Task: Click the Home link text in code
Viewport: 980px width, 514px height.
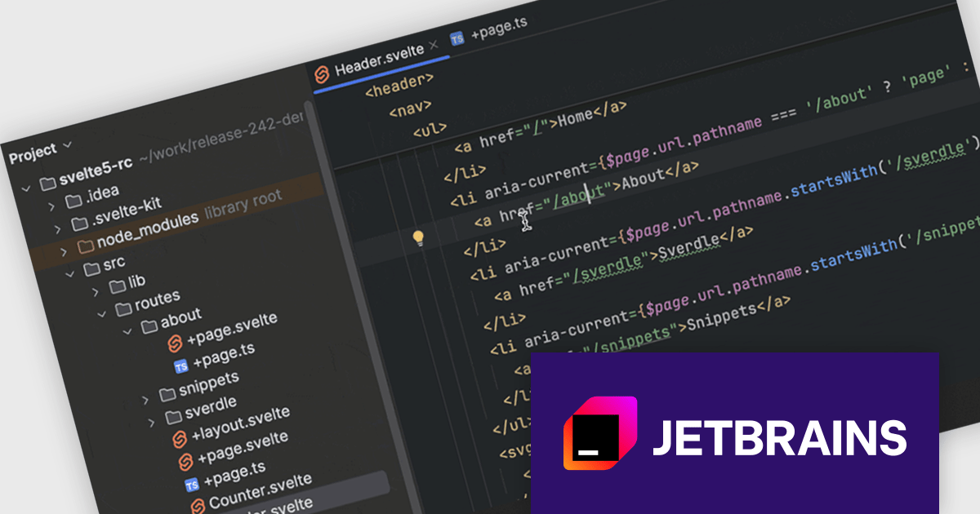Action: (576, 117)
